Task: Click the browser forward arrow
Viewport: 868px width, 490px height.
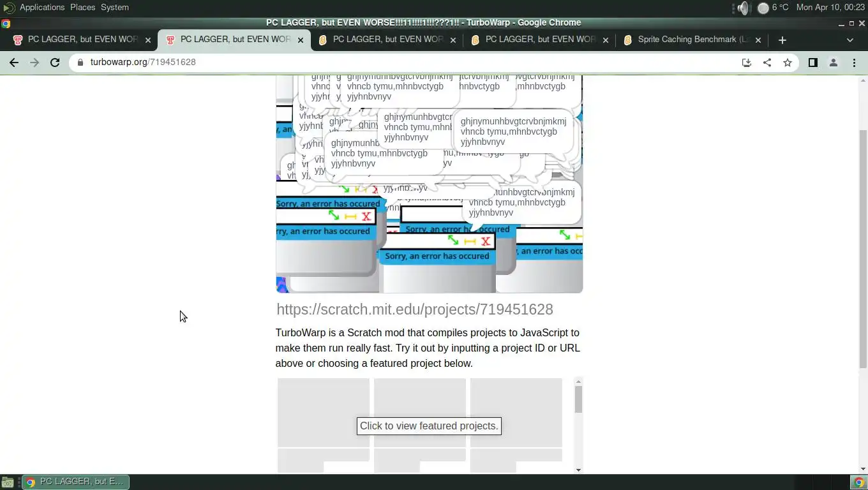Action: 34,63
